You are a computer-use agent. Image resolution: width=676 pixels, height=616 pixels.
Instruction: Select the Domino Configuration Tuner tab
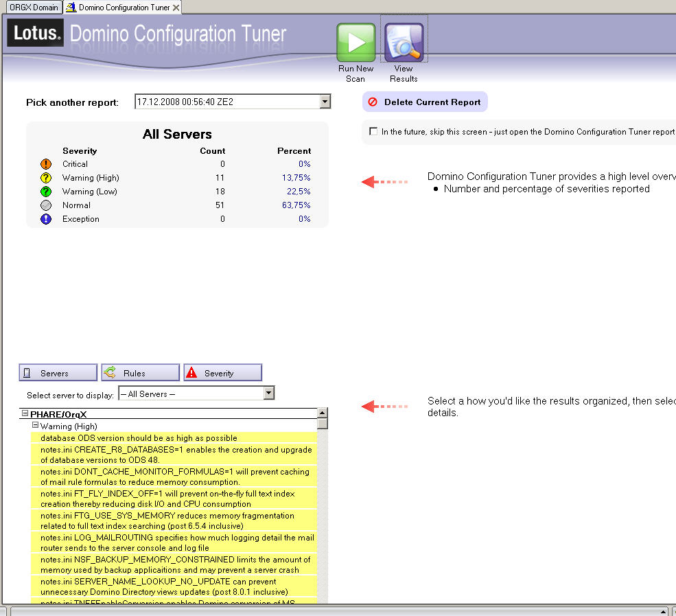pyautogui.click(x=124, y=8)
